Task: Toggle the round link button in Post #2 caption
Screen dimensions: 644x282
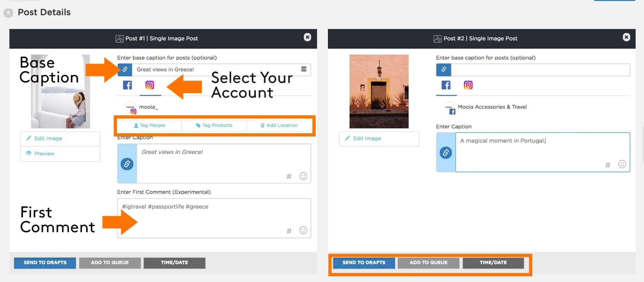Action: tap(446, 153)
